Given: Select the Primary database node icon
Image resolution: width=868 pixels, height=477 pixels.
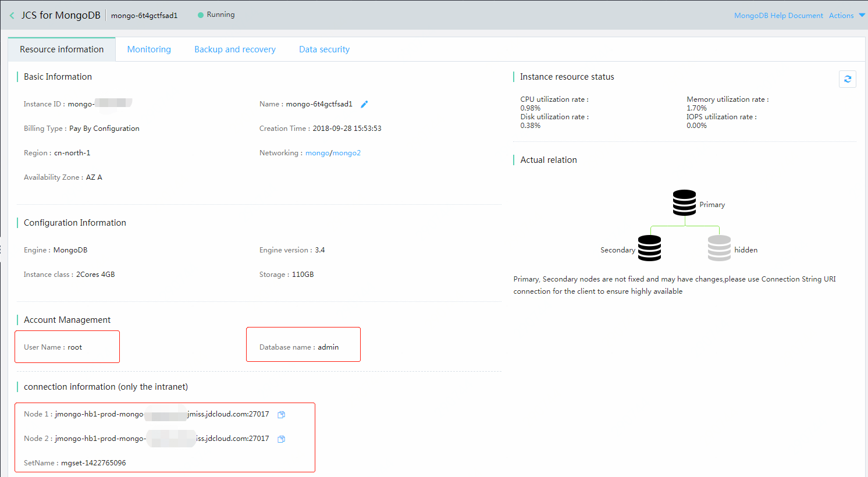Looking at the screenshot, I should 684,203.
